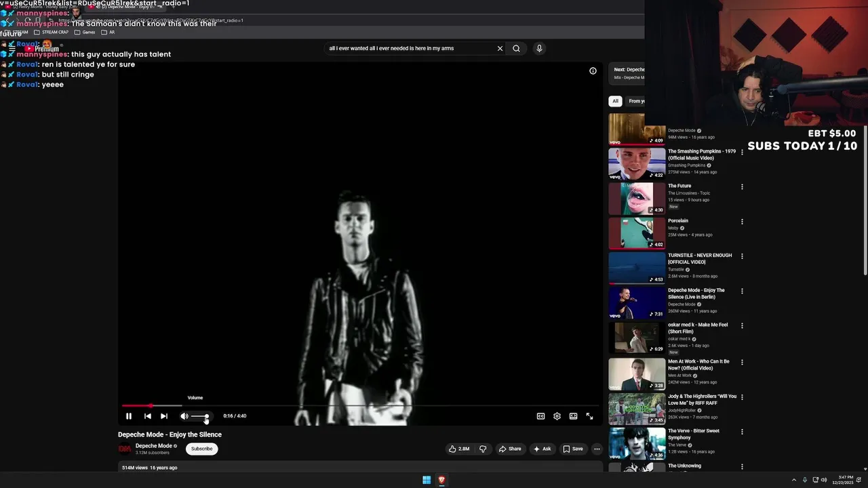The height and width of the screenshot is (488, 868).
Task: Open the AR bookmark folder
Action: [108, 32]
